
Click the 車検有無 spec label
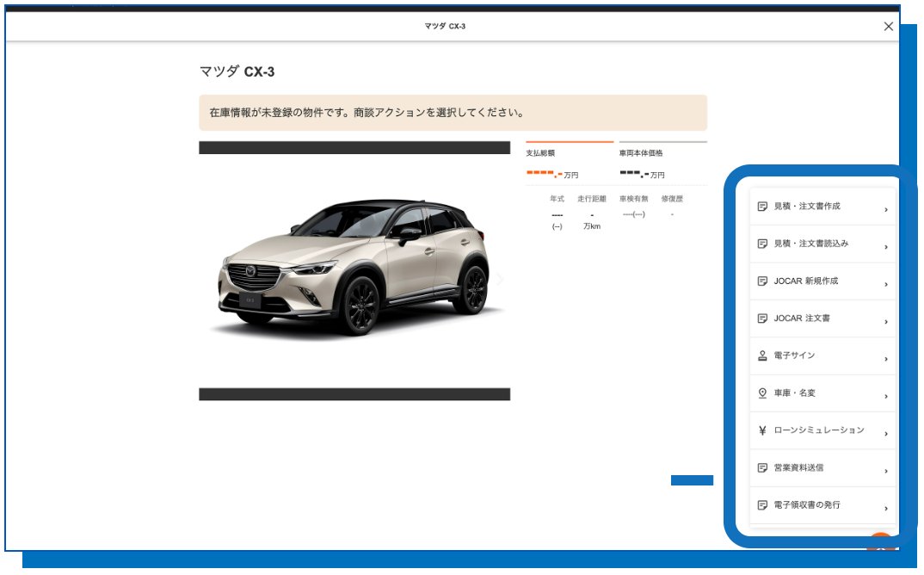pos(633,200)
